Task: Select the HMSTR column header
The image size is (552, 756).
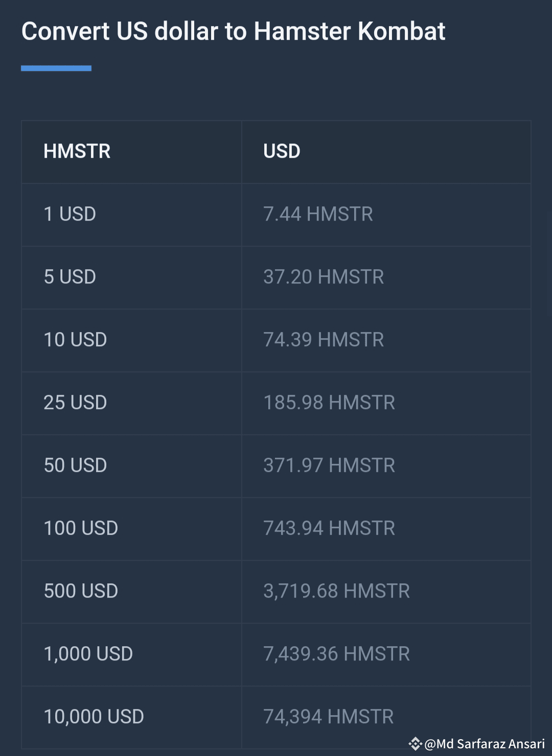Action: coord(77,151)
